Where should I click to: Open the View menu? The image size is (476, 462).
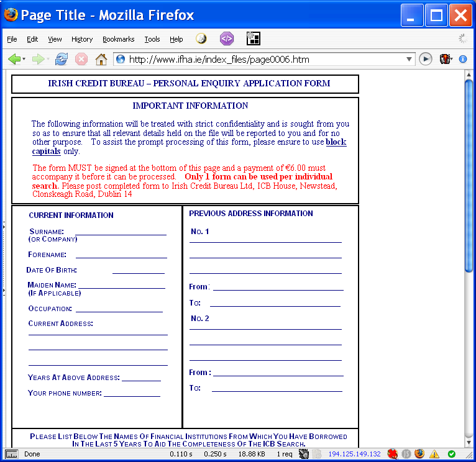55,39
